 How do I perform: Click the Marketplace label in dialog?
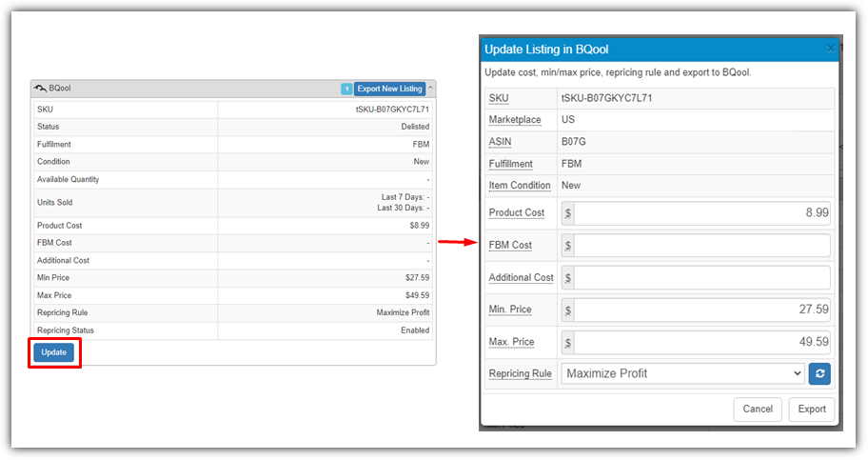tap(515, 120)
